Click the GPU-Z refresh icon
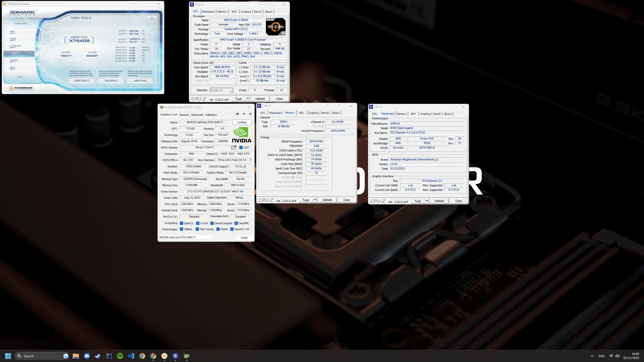 [244, 114]
